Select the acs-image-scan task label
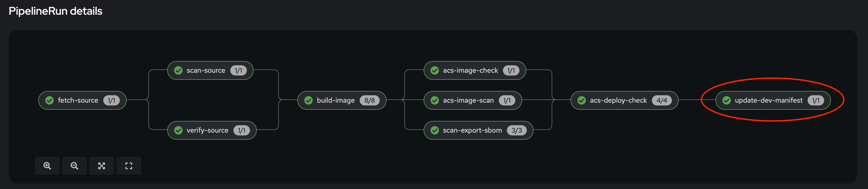This screenshot has height=189, width=868. (x=468, y=100)
